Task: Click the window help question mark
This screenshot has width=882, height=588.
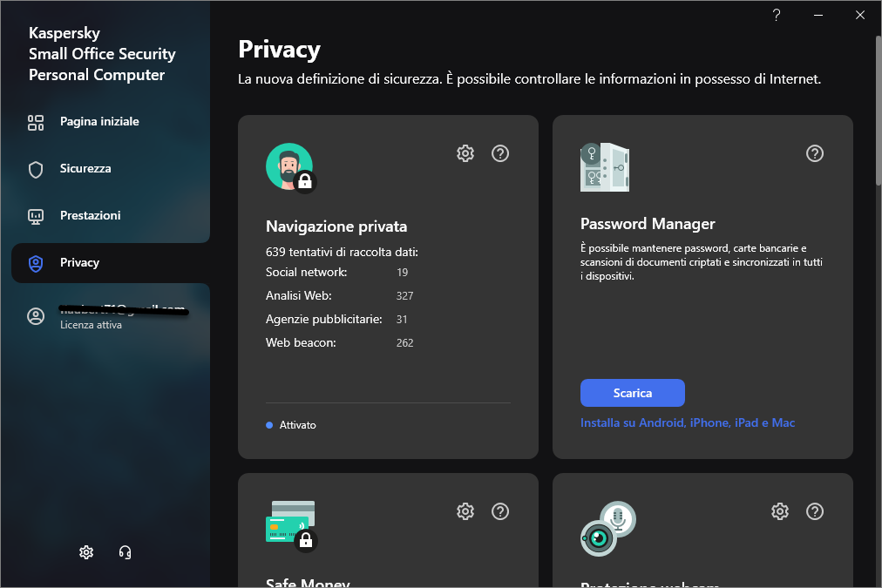Action: pos(777,15)
